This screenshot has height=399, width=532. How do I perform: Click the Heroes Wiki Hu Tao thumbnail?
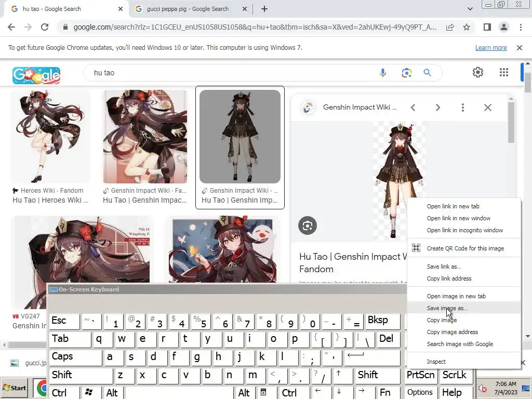50,137
